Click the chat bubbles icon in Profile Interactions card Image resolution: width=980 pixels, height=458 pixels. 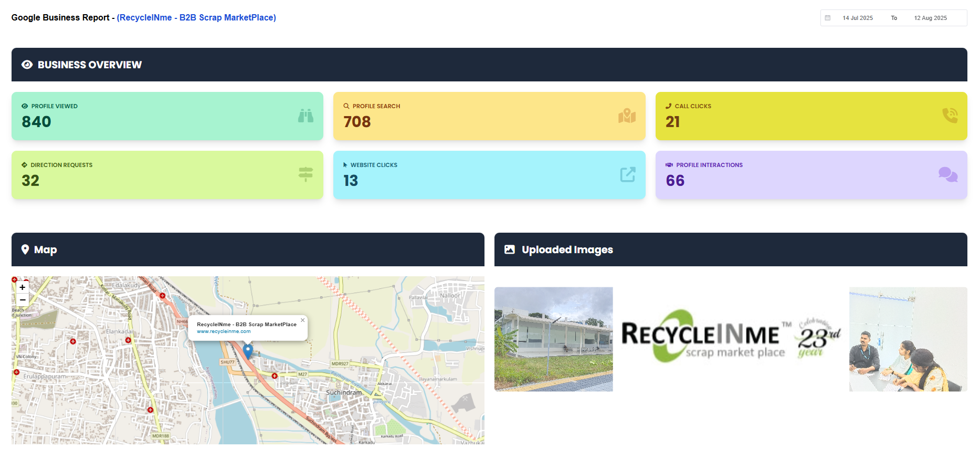[948, 174]
